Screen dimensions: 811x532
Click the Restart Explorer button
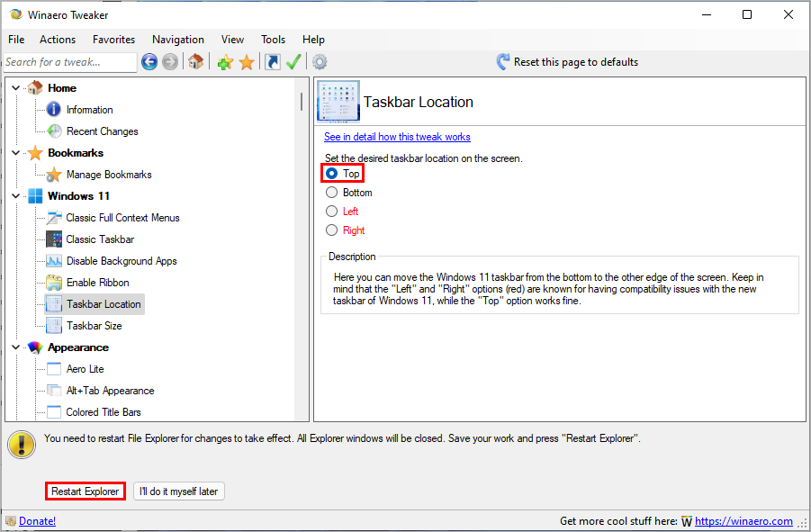[x=86, y=491]
